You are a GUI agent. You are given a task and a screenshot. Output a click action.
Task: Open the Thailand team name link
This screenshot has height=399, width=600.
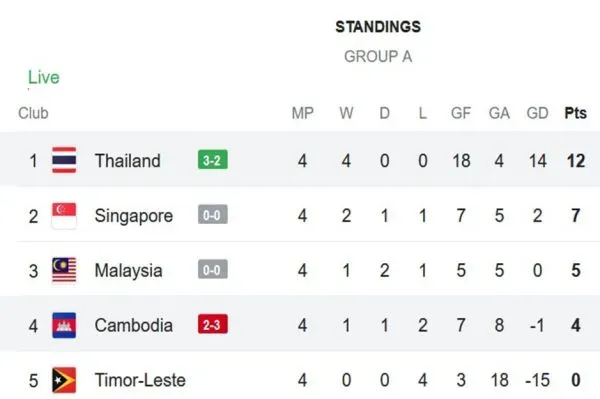127,161
